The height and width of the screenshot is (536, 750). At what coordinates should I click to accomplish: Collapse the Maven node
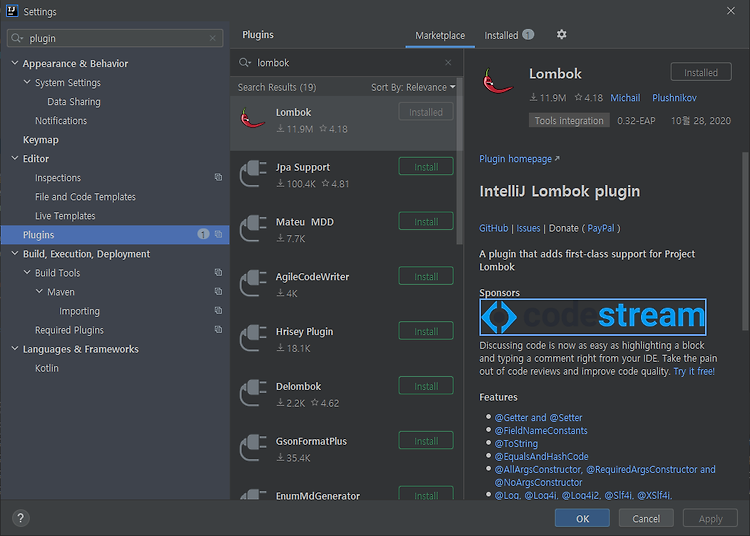39,291
